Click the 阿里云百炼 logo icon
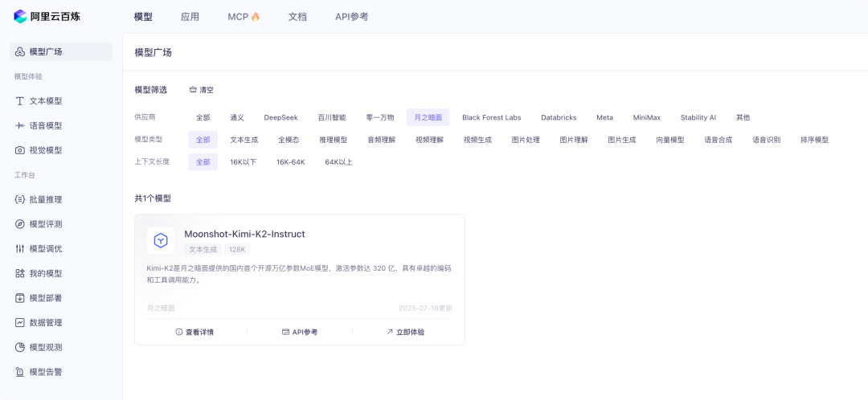868x400 pixels. click(20, 17)
